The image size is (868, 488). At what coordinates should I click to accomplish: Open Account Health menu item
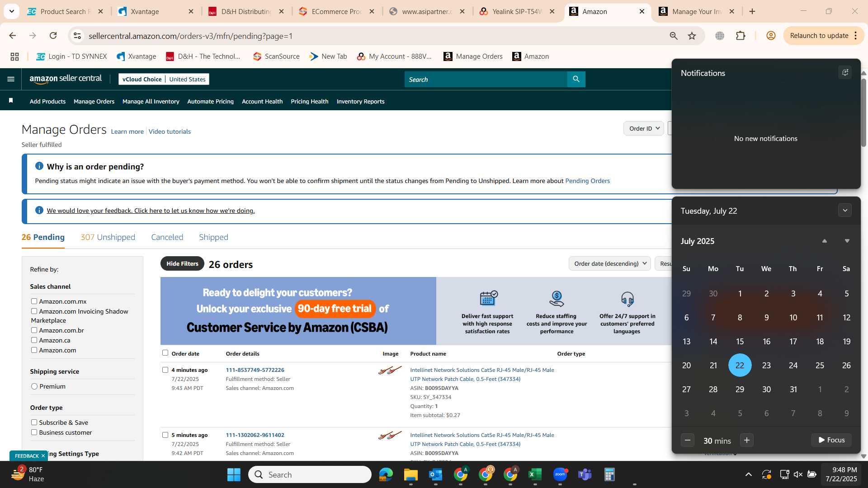click(262, 101)
